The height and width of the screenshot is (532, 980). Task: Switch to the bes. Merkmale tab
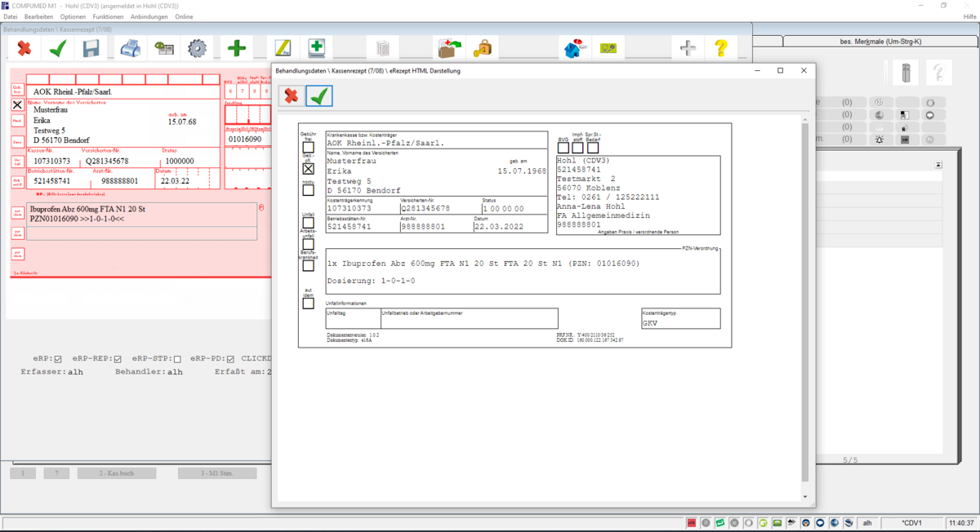click(x=880, y=41)
